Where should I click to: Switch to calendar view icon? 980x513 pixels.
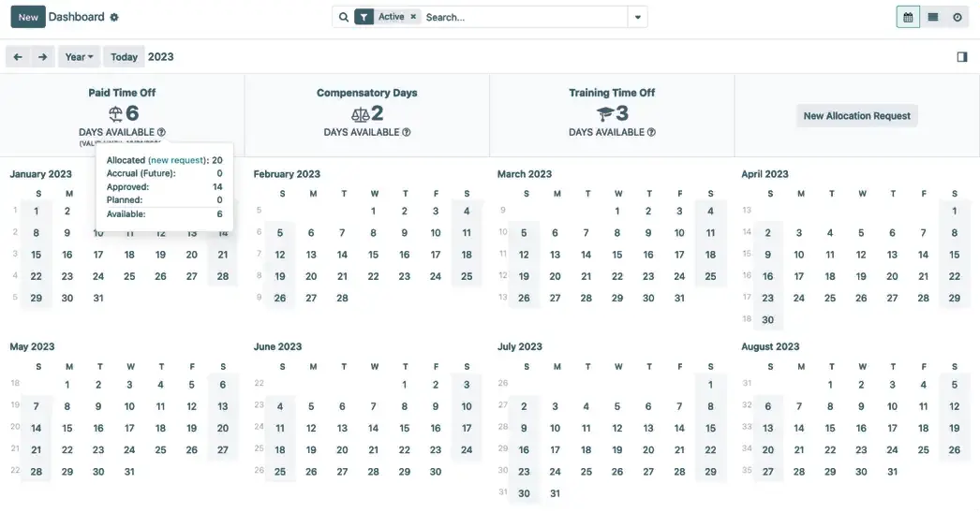[x=907, y=17]
